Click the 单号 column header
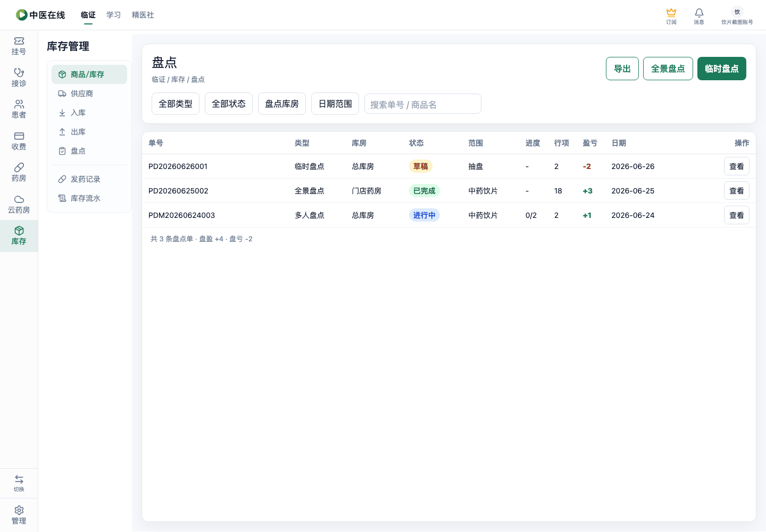 (x=156, y=143)
